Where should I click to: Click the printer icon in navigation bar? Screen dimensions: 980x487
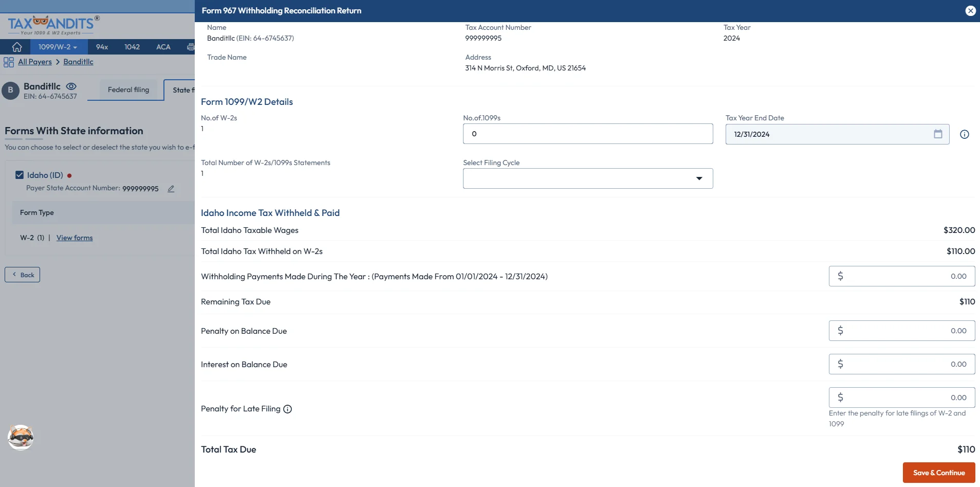click(x=191, y=47)
